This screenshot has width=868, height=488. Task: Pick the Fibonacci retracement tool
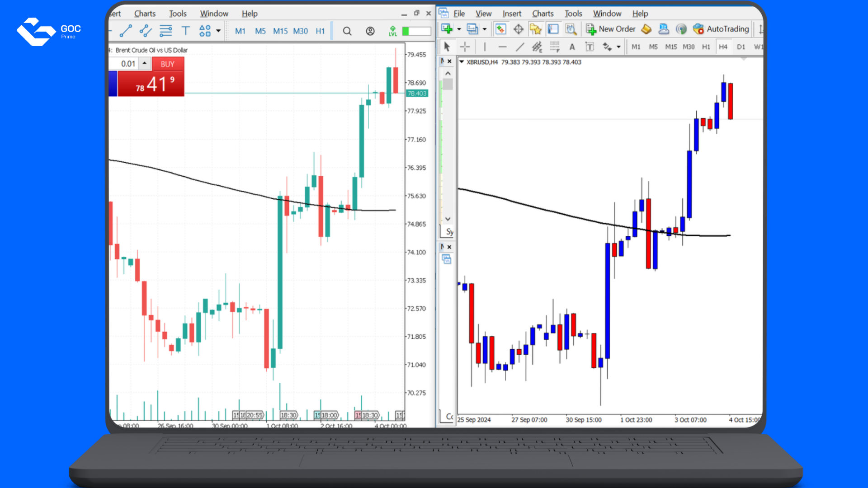click(555, 47)
